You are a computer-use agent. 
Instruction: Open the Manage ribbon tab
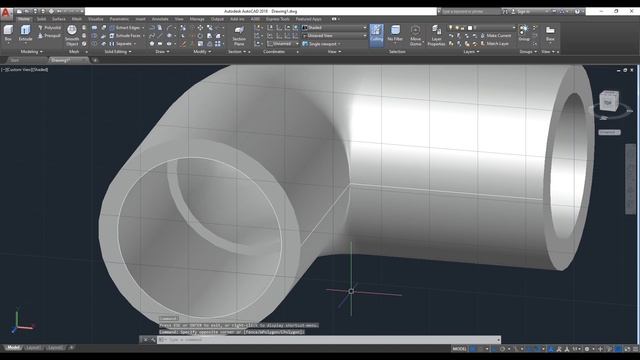(197, 19)
